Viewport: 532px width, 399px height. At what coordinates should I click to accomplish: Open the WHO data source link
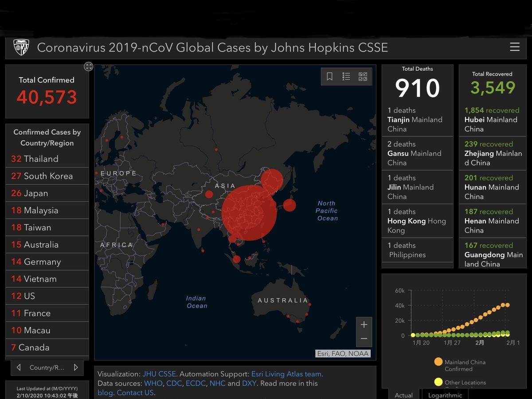[x=154, y=383]
